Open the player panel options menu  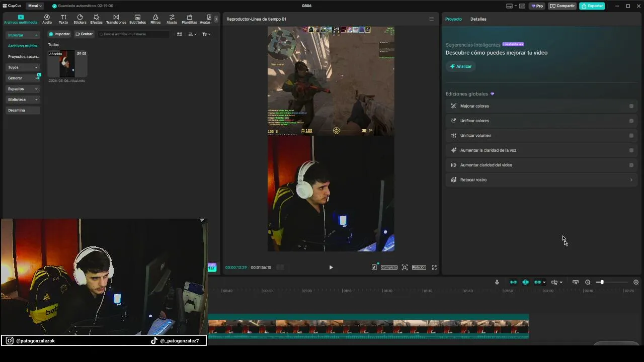pos(431,19)
